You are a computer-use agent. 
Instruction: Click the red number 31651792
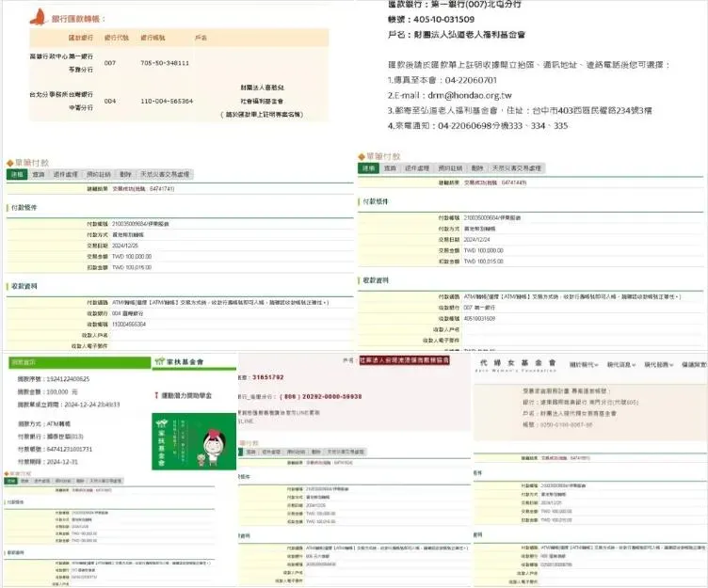[267, 377]
